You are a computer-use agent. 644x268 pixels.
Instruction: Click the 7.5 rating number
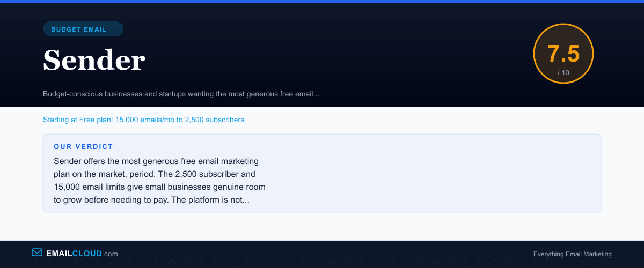pos(563,54)
